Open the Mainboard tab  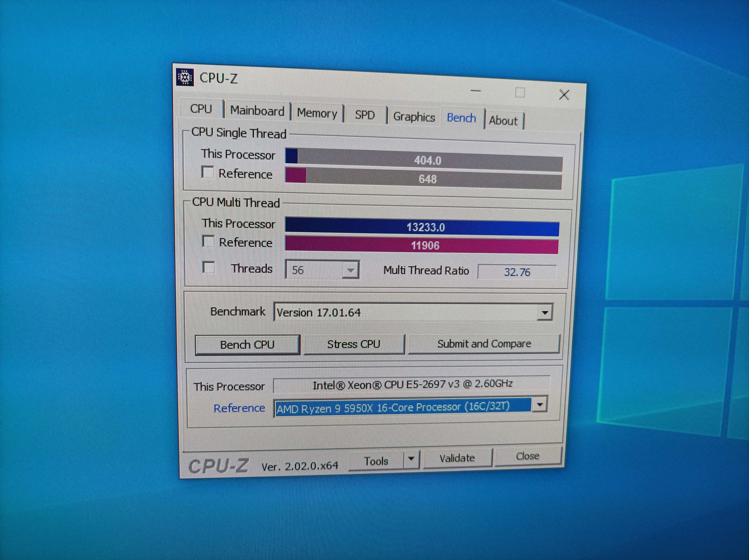click(x=257, y=111)
